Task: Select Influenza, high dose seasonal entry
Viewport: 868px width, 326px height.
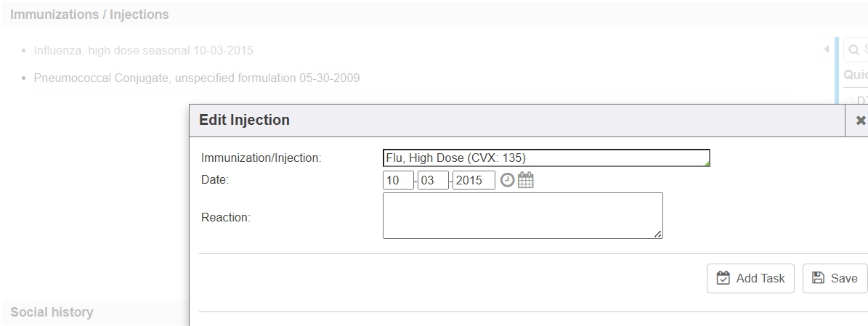Action: tap(143, 51)
